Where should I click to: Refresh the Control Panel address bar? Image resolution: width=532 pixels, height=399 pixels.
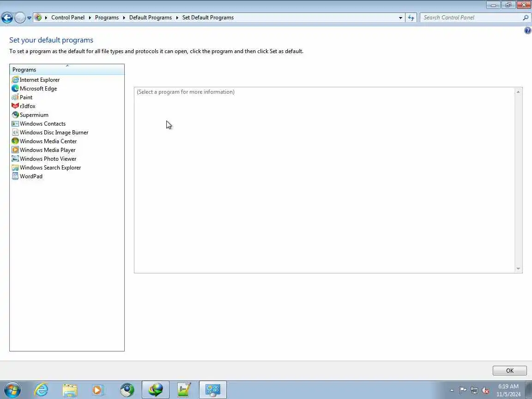coord(411,18)
